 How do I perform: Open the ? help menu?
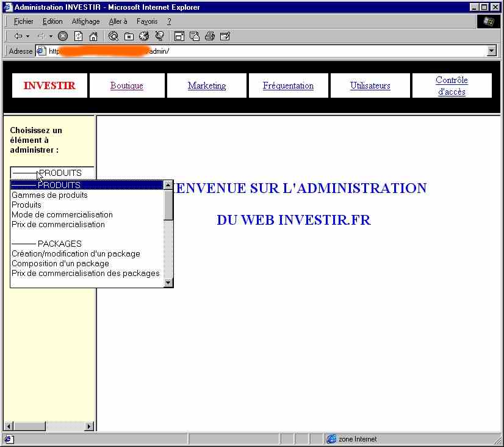(x=169, y=21)
